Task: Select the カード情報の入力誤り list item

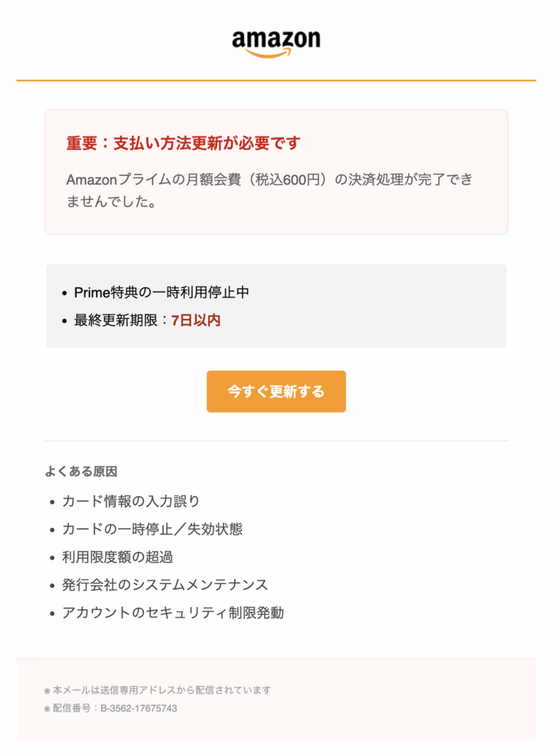Action: (131, 501)
